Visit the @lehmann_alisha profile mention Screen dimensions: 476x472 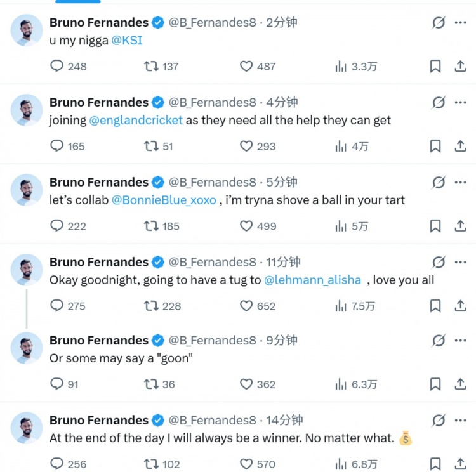tap(312, 280)
